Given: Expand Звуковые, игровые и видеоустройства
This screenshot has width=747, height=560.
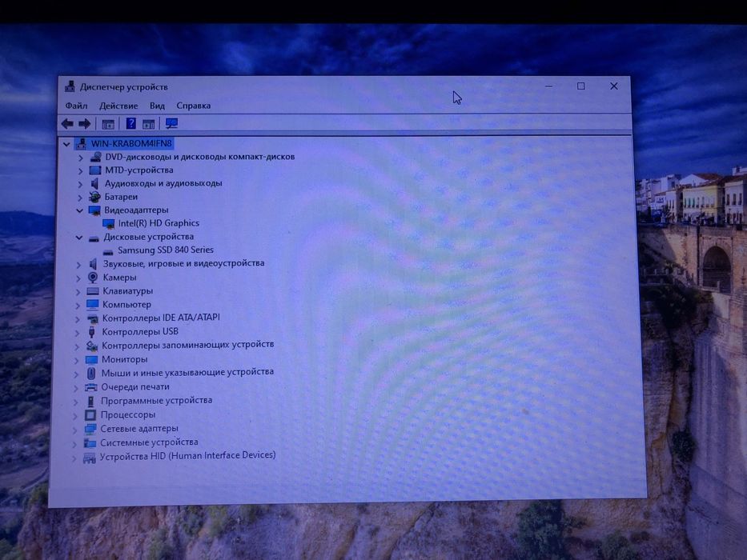Looking at the screenshot, I should (x=78, y=264).
